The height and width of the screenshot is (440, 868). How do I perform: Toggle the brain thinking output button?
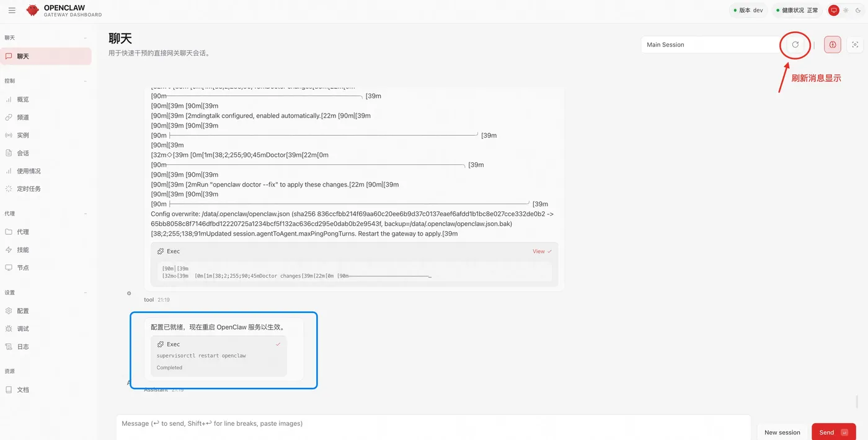click(833, 45)
